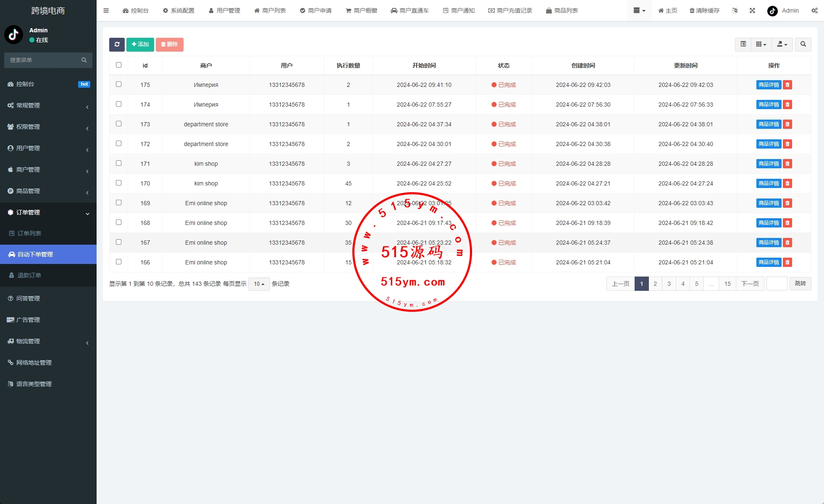Screen dimensions: 824x504
Task: Click the search magnifier icon above table
Action: [803, 44]
